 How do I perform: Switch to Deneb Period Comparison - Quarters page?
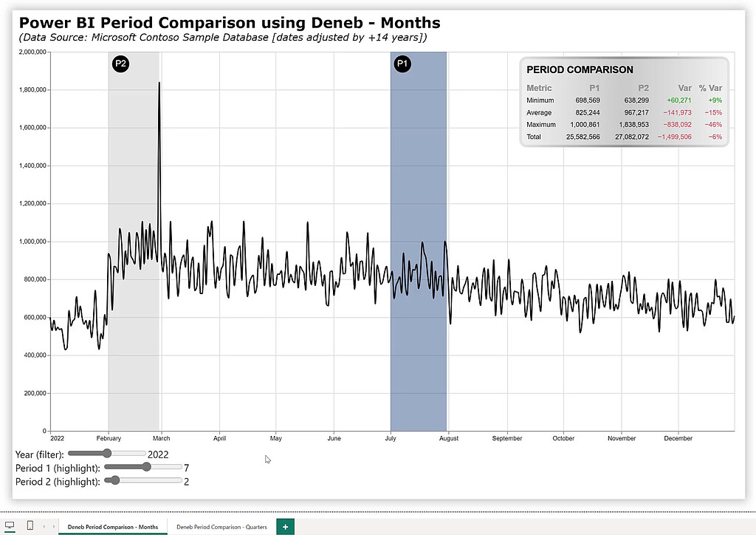221,527
